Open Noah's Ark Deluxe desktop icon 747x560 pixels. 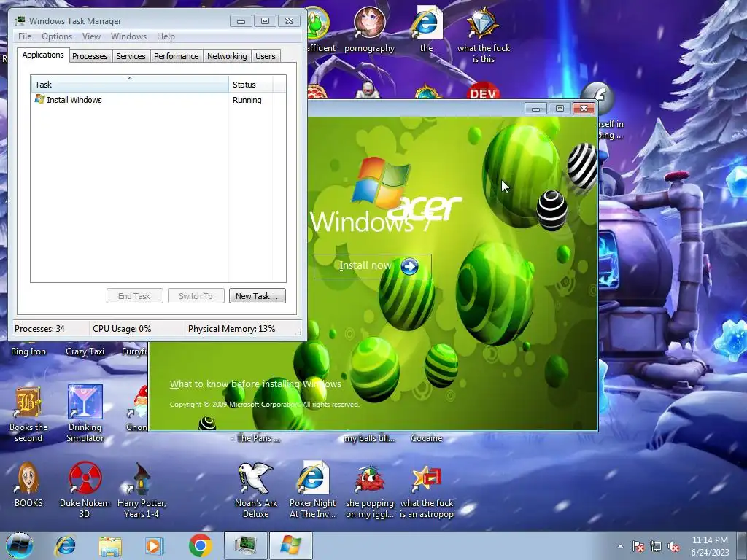coord(256,489)
